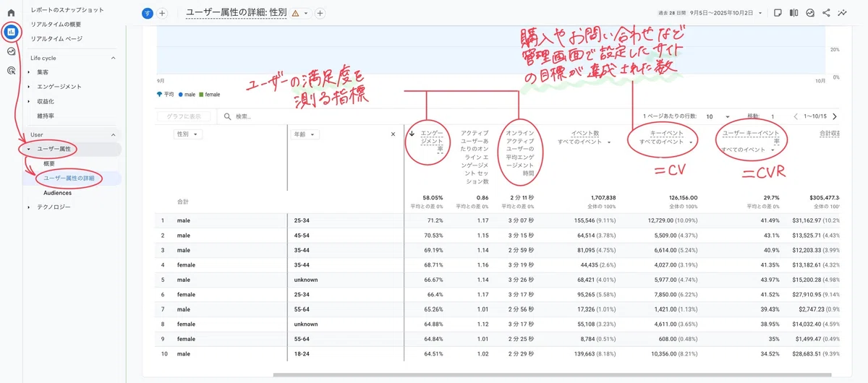
Task: Open レポートのスナップショット
Action: point(67,10)
